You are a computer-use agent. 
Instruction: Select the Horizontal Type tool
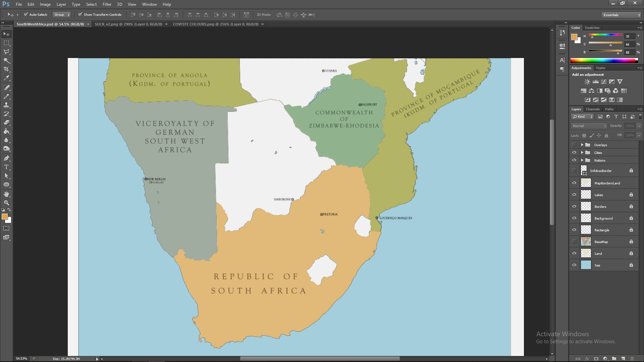6,167
